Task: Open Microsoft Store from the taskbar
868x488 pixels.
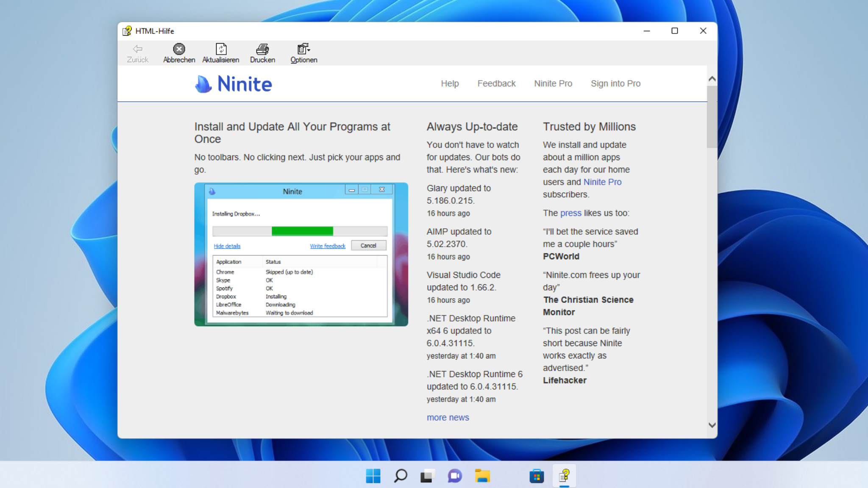Action: [537, 476]
